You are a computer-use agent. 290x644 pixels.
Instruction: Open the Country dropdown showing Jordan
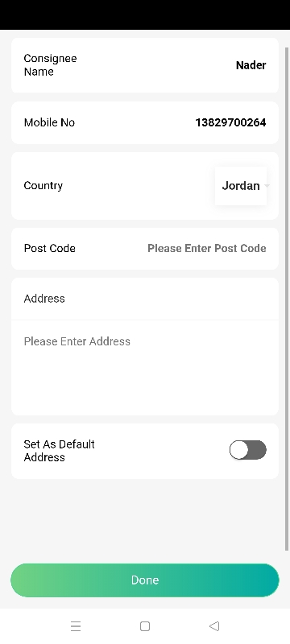pyautogui.click(x=241, y=186)
